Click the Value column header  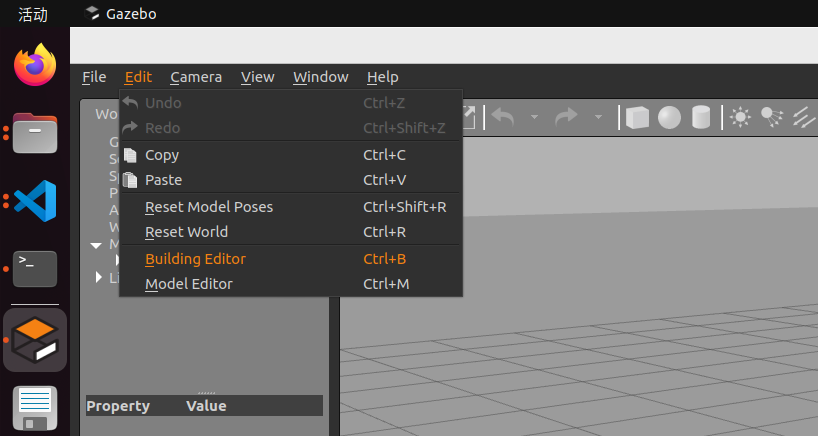tap(206, 406)
